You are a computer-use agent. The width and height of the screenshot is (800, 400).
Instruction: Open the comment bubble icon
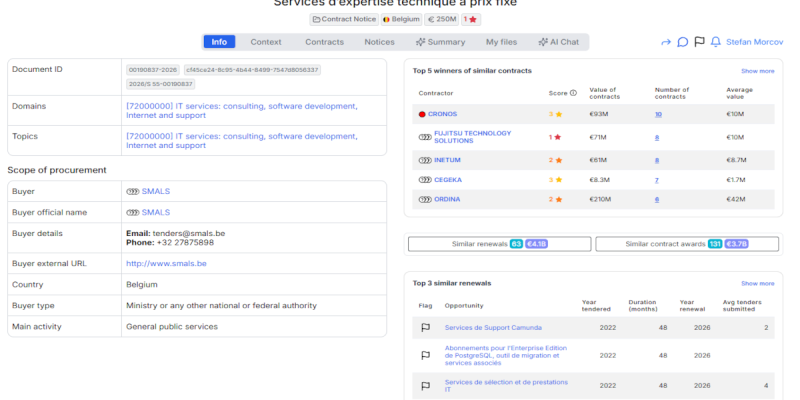click(683, 42)
